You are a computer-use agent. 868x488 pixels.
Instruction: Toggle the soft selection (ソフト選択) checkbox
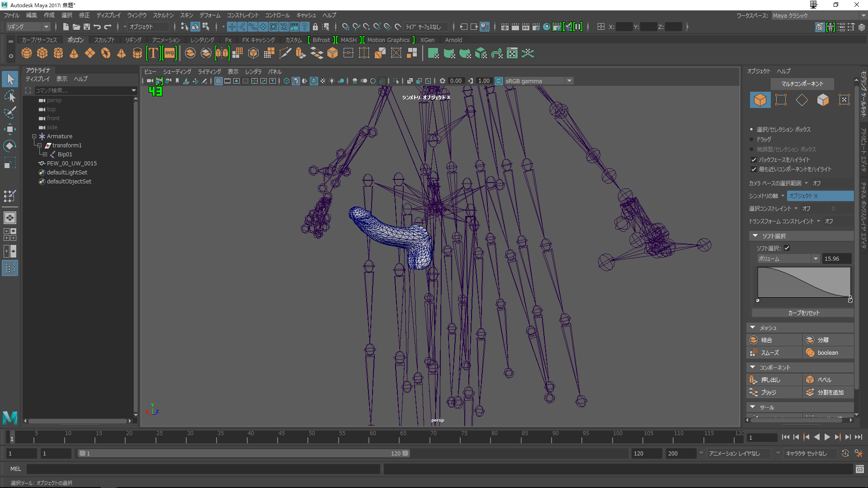tap(787, 248)
